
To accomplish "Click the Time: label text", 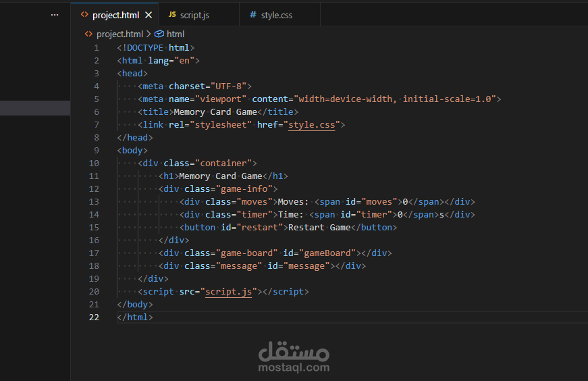I will point(291,215).
